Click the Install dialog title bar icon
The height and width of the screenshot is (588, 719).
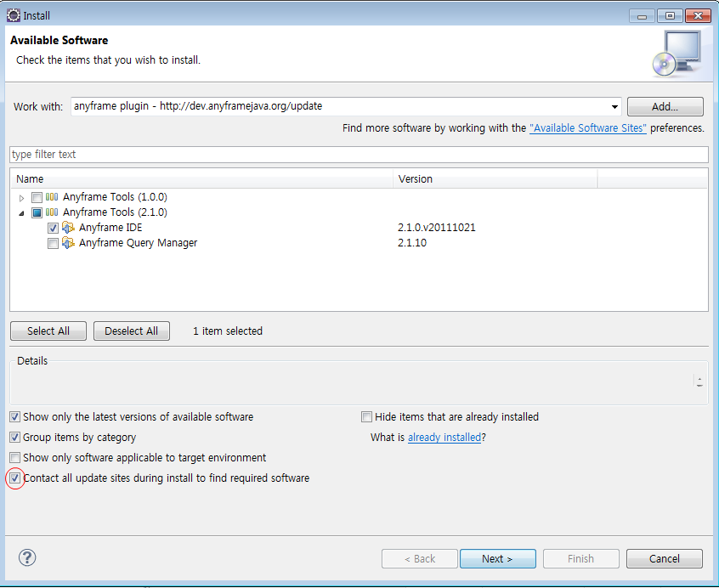coord(13,15)
